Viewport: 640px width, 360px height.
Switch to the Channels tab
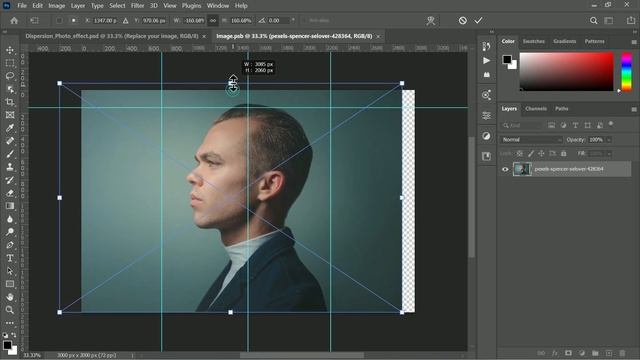536,109
